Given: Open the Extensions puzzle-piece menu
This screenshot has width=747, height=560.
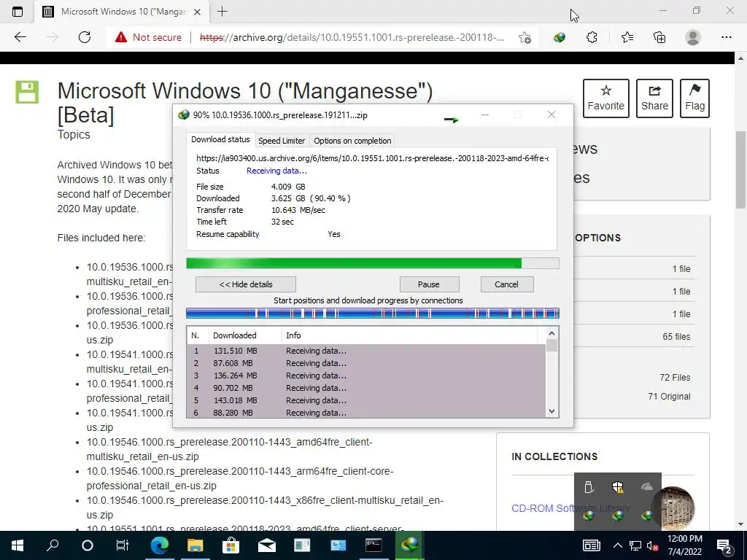Looking at the screenshot, I should coord(592,37).
